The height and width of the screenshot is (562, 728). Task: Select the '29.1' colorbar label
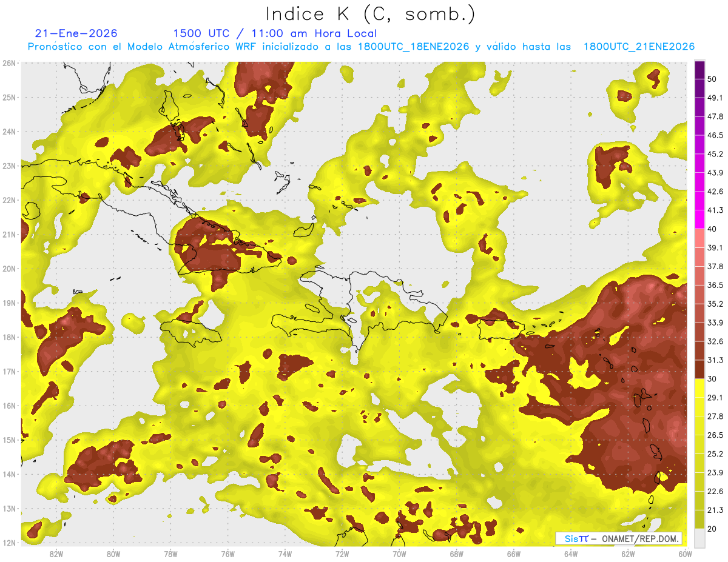tap(715, 398)
